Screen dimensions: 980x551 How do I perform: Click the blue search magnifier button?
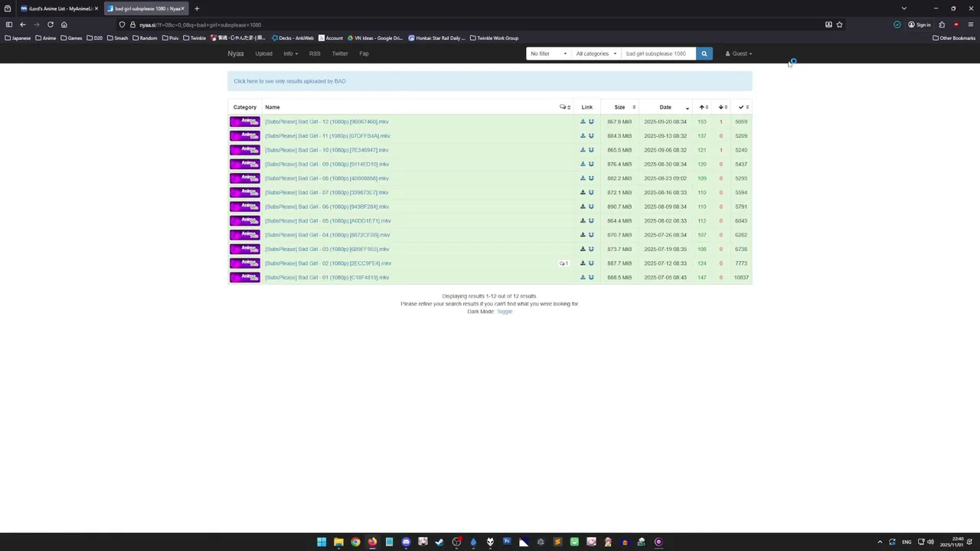[704, 54]
